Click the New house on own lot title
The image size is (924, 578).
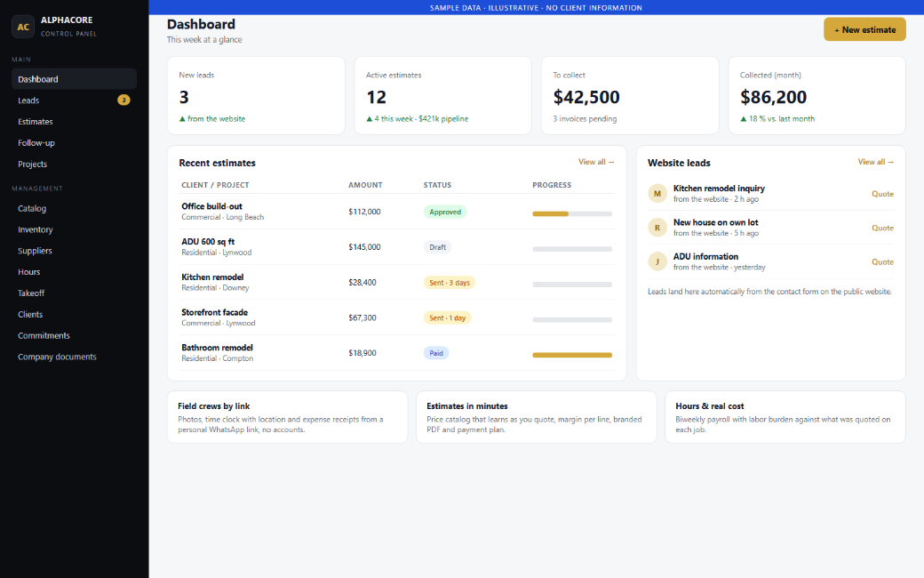(715, 222)
